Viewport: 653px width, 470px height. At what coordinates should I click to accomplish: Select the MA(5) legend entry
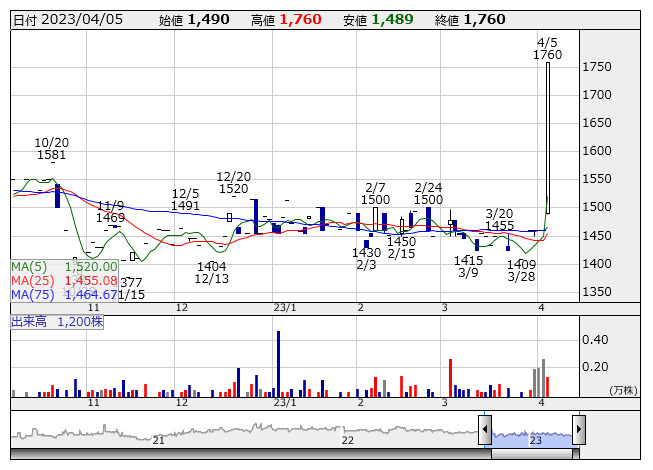(64, 267)
